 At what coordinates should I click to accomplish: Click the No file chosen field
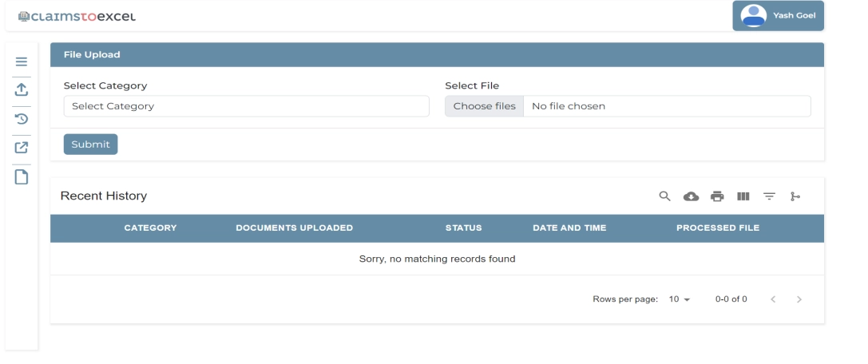(667, 106)
